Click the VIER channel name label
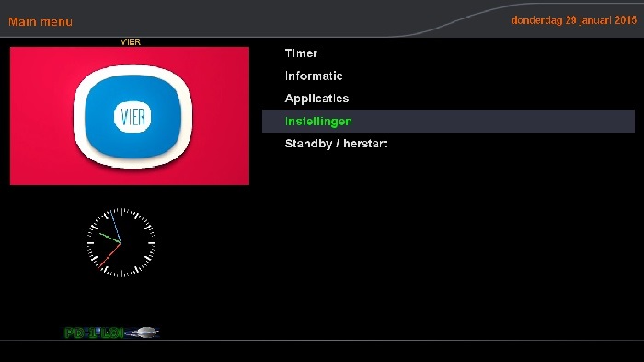 131,42
